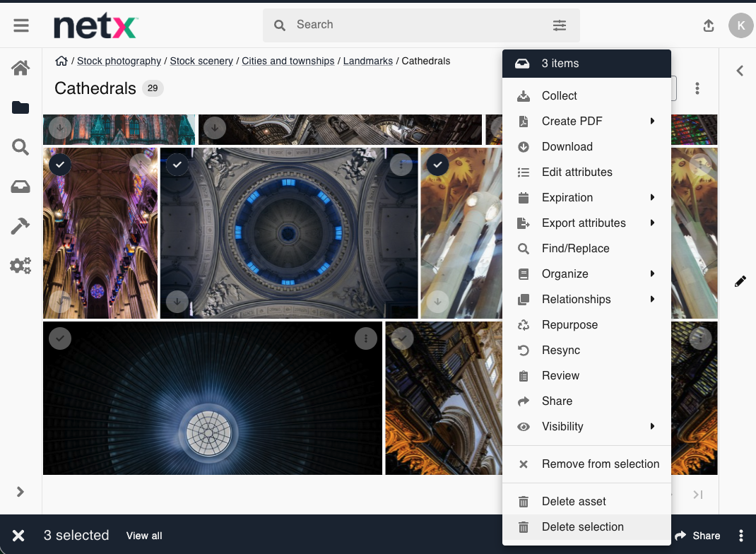Click View all selected items

point(144,536)
